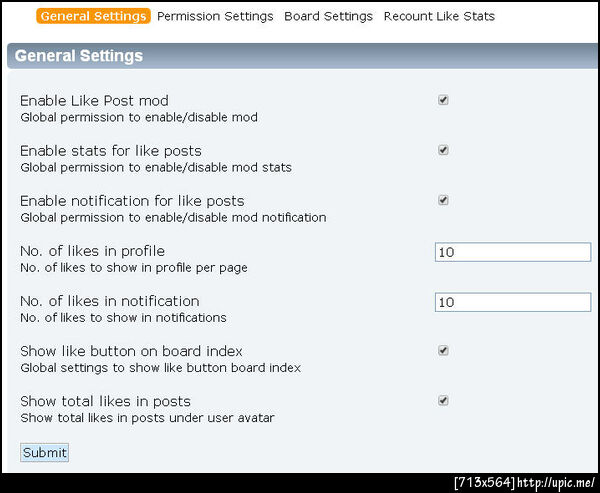The image size is (600, 493).
Task: Uncheck Enable stats for like posts checkbox
Action: [443, 150]
